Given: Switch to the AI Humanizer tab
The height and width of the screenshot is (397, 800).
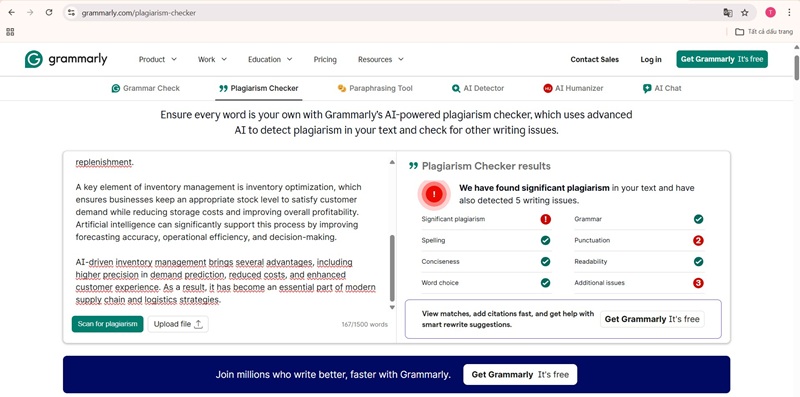Looking at the screenshot, I should tap(573, 88).
